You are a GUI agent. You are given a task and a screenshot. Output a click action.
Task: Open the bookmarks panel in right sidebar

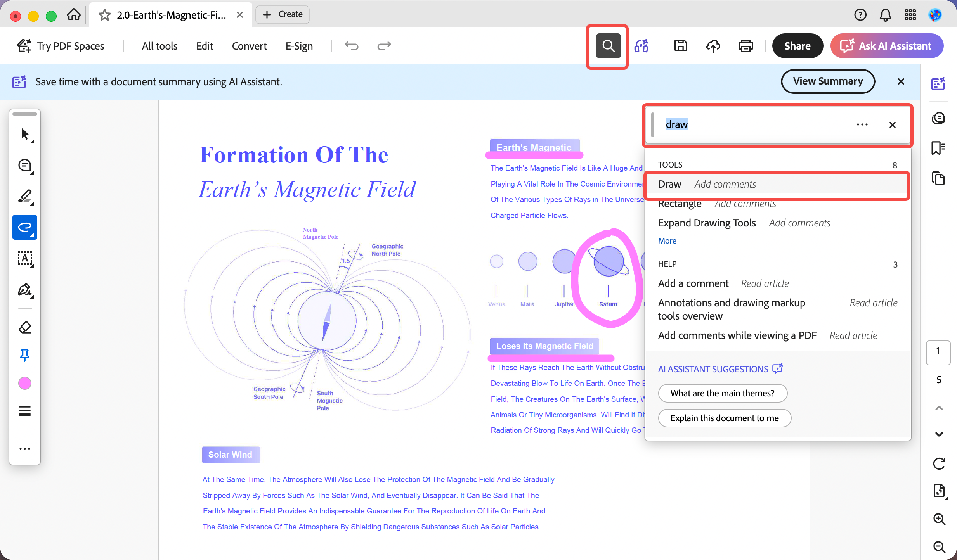(x=938, y=148)
